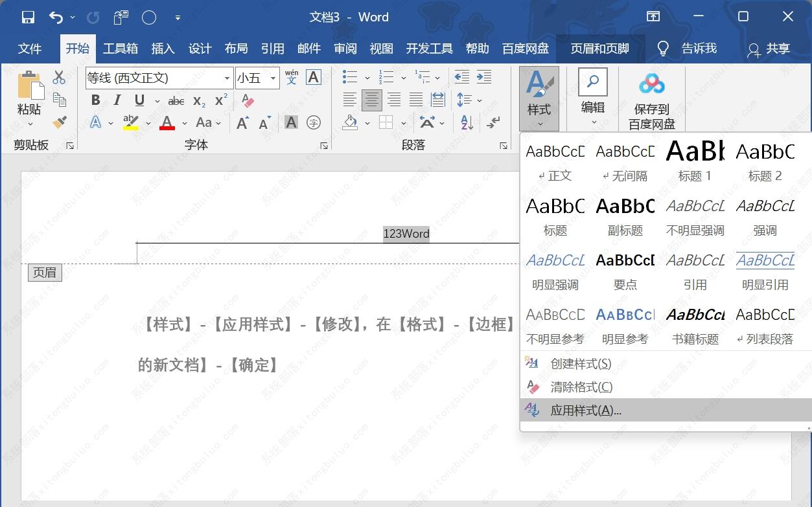812x507 pixels.
Task: Increase paragraph indent
Action: (484, 78)
